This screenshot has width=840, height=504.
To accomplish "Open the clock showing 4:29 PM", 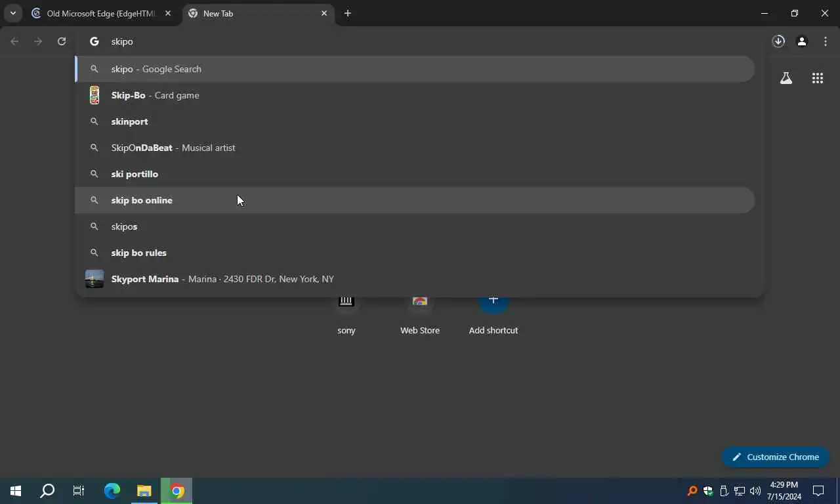I will click(784, 491).
